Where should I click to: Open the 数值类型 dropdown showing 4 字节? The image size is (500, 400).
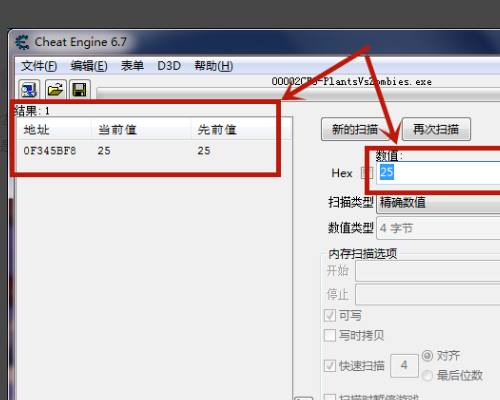coord(438,228)
